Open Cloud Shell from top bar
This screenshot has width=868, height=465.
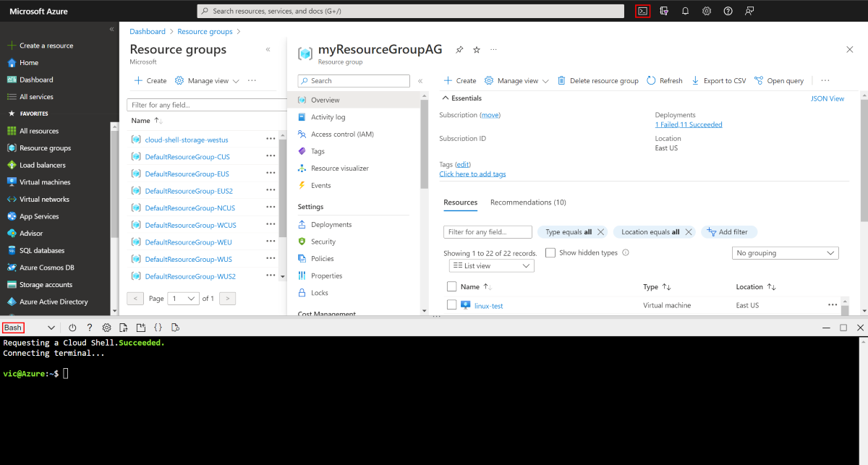coord(642,11)
